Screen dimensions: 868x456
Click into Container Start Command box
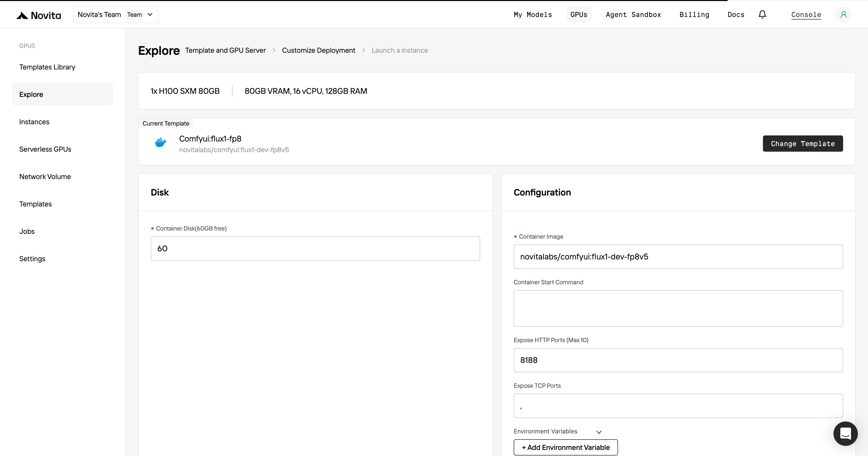(678, 308)
